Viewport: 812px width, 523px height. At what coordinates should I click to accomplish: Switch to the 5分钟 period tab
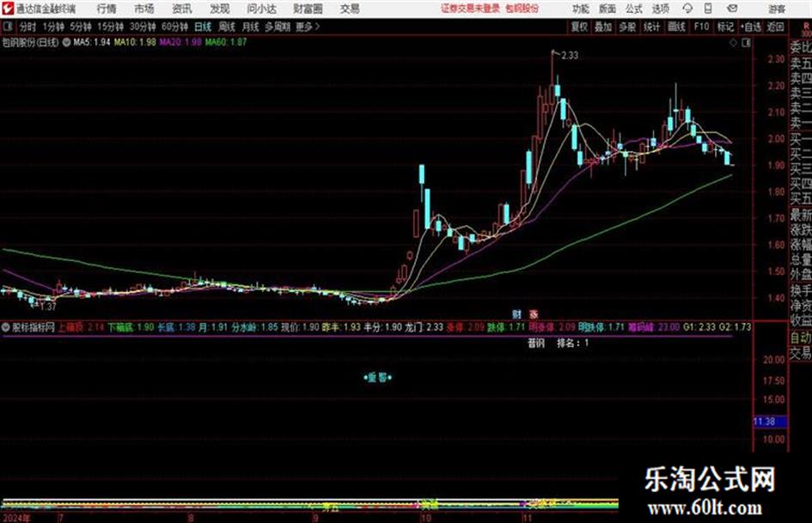81,27
